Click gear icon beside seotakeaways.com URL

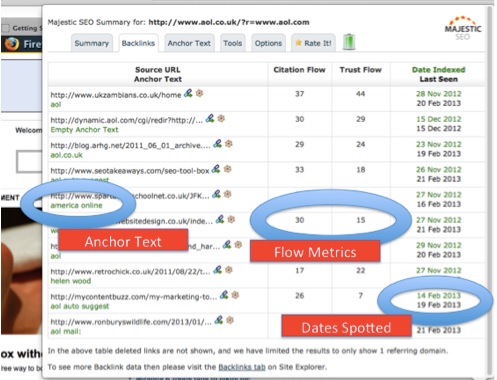click(227, 169)
